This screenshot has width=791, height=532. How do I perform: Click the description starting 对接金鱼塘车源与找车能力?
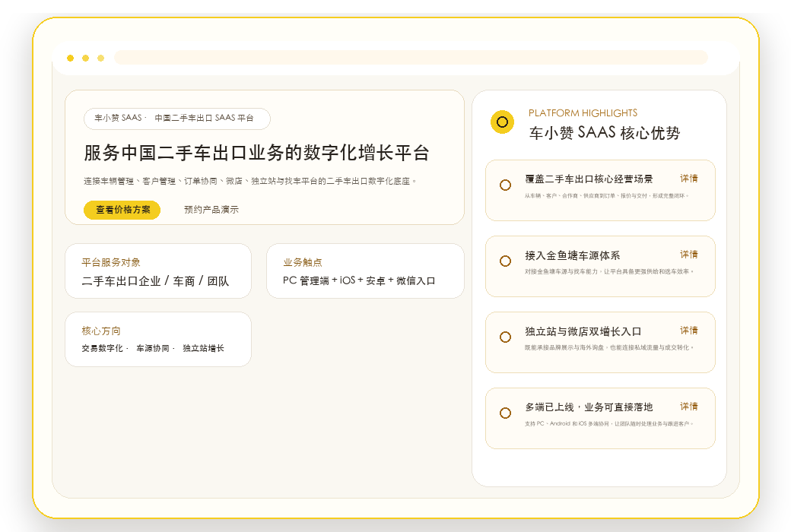pos(609,272)
